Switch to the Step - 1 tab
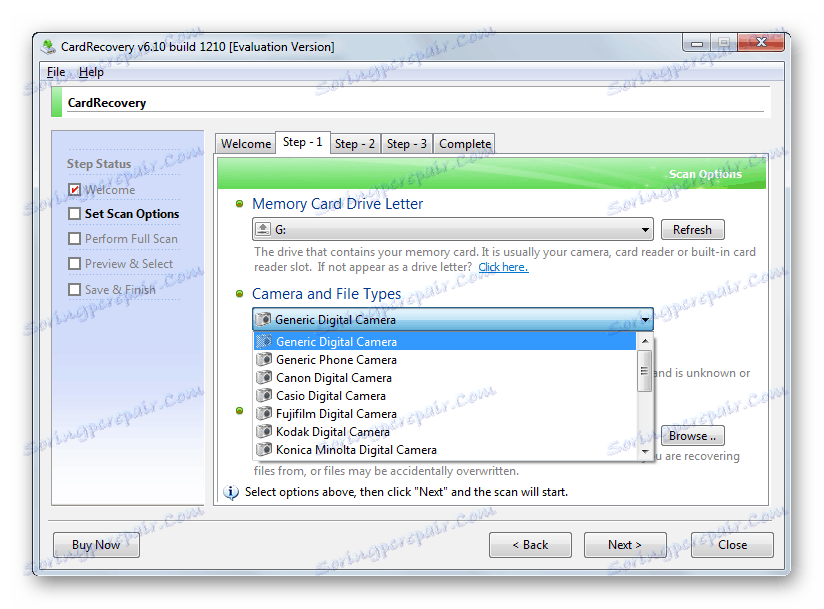 pos(303,142)
